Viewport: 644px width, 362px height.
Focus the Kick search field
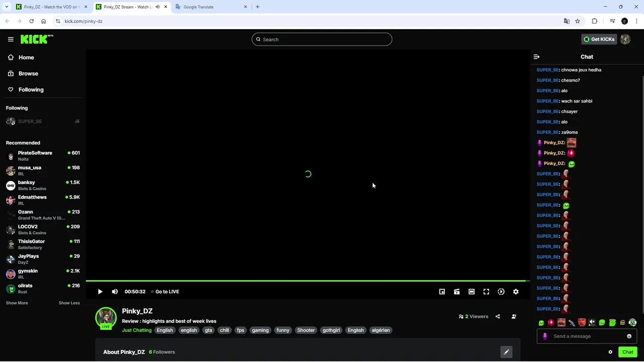[322, 39]
